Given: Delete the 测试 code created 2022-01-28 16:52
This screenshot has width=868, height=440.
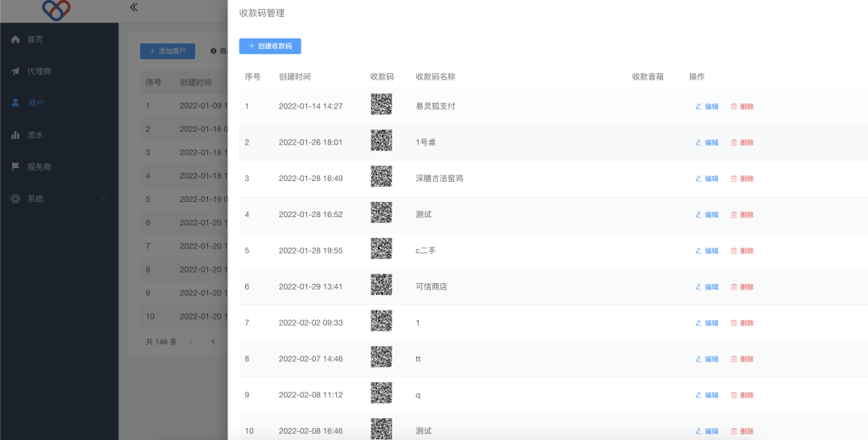Looking at the screenshot, I should click(x=743, y=215).
